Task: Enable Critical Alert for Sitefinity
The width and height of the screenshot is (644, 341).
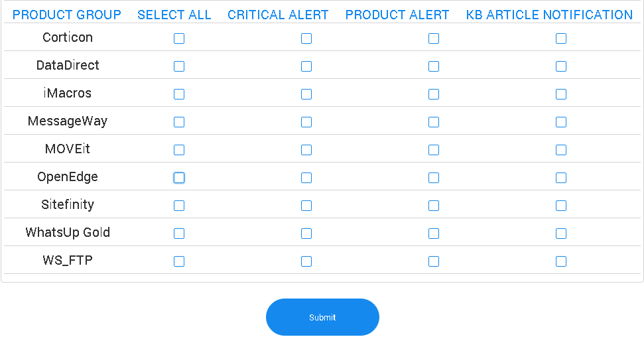Action: point(306,206)
